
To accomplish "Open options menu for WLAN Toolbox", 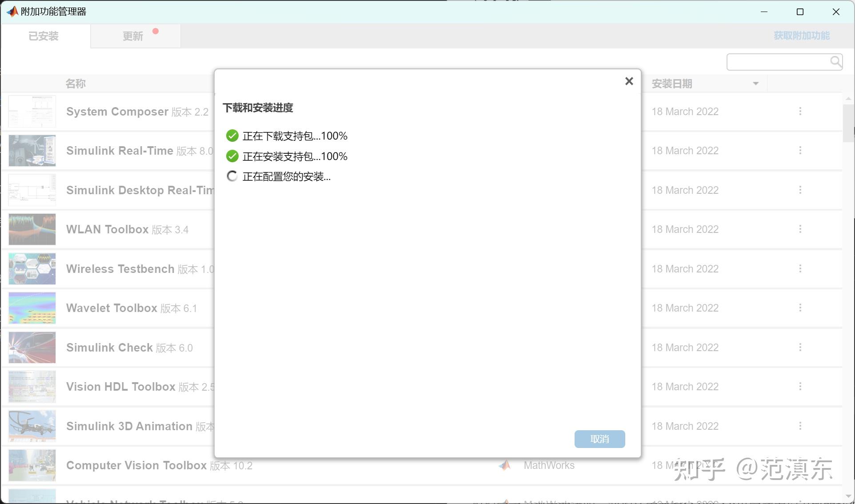I will pyautogui.click(x=800, y=229).
